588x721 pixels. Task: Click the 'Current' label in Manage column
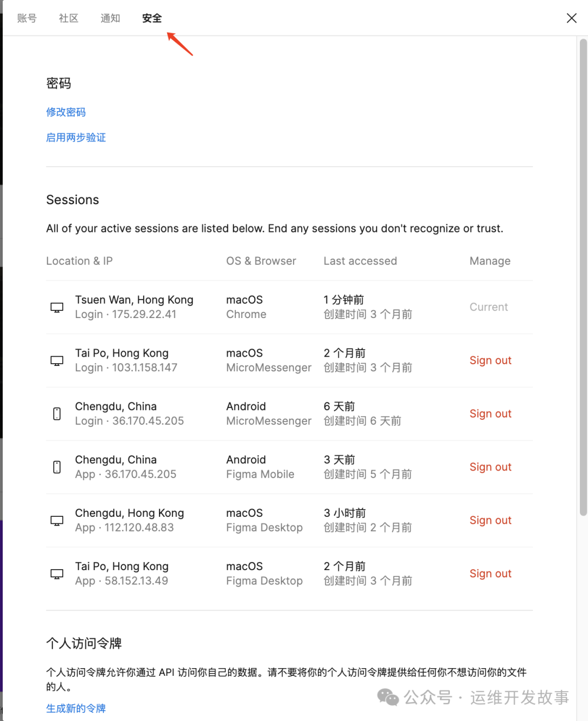coord(488,307)
